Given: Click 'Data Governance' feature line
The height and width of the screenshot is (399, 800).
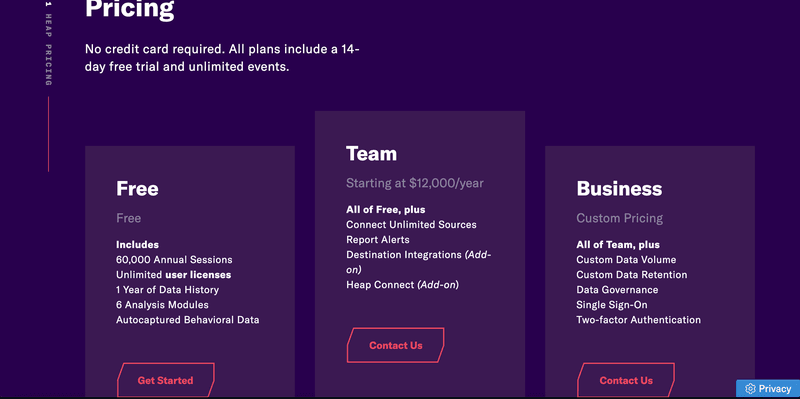Looking at the screenshot, I should (617, 290).
